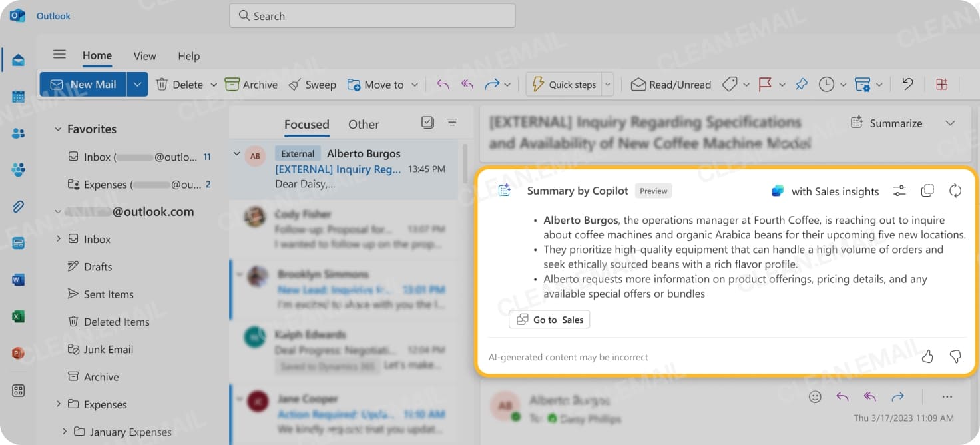This screenshot has height=445, width=980.
Task: Toggle the hamburger navigation pane button
Action: click(x=60, y=55)
